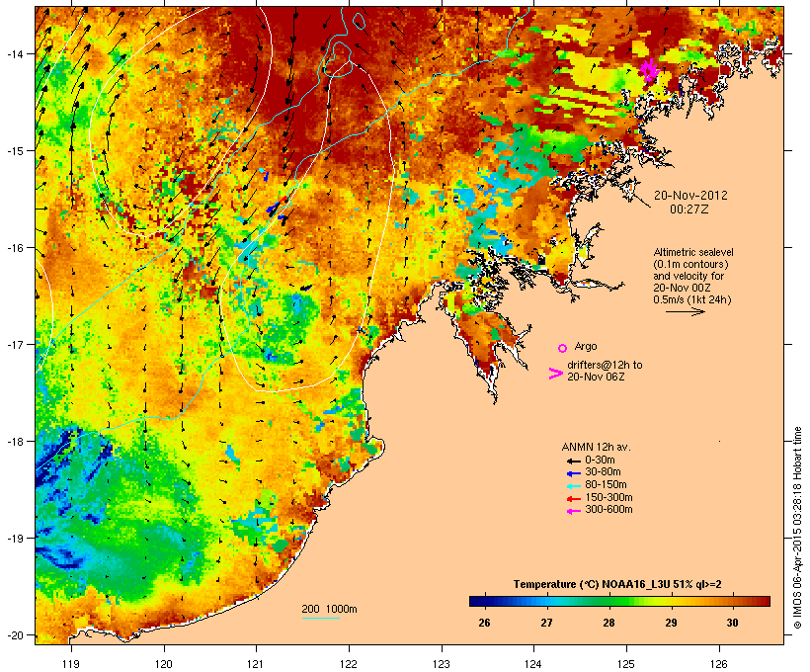Viewport: 810px width, 672px height.
Task: Click the 'ANMN 12h av.' legend heading
Action: click(x=596, y=447)
